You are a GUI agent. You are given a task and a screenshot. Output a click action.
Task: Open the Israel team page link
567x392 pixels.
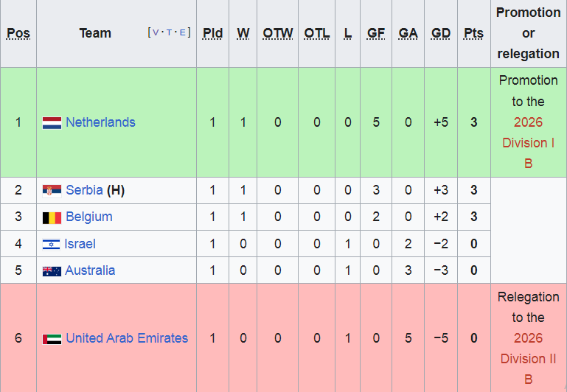80,244
